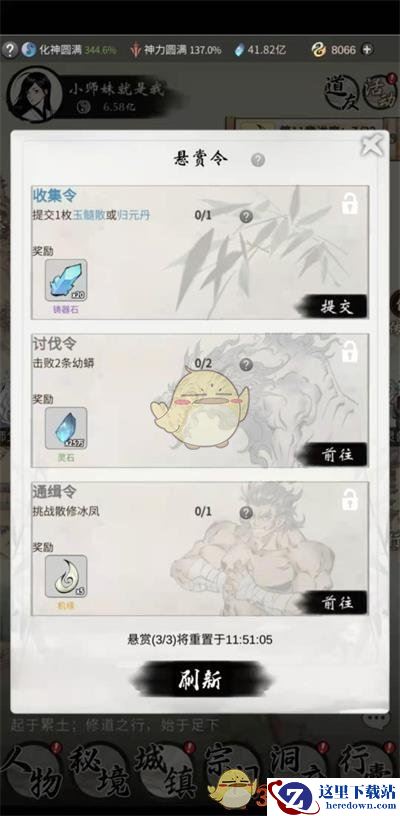
Task: Open help icon for 讨伐令 progress
Action: tap(247, 364)
